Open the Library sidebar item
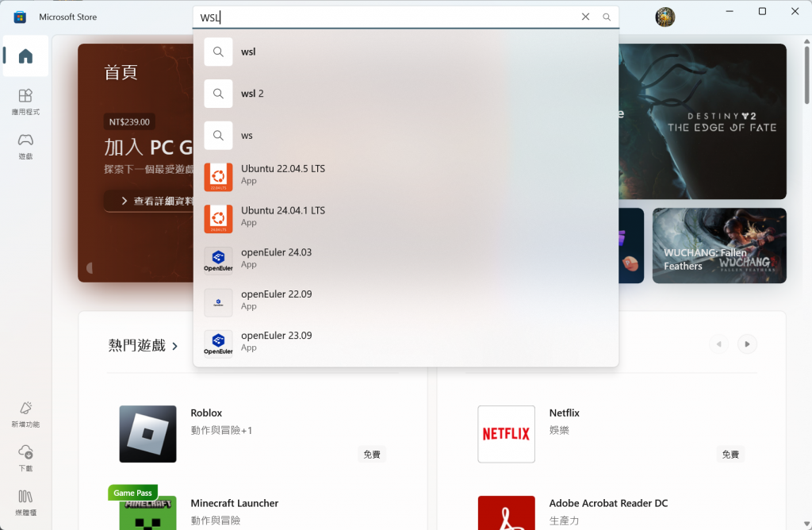The height and width of the screenshot is (530, 812). [x=25, y=502]
